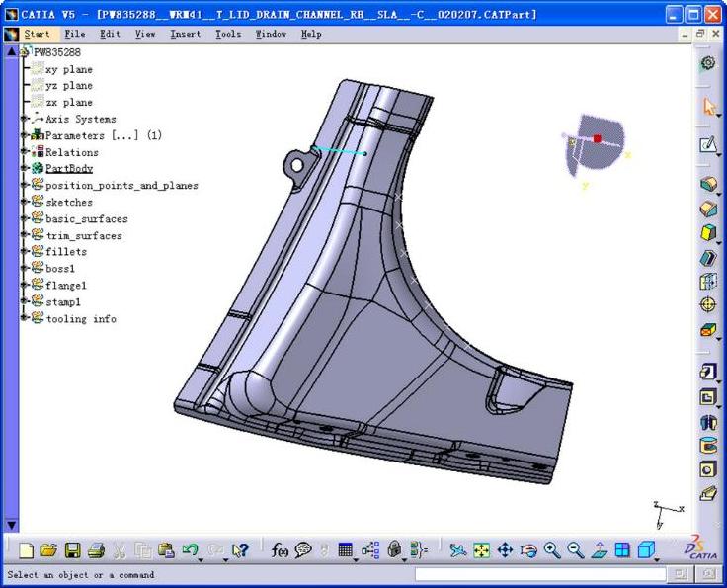This screenshot has width=727, height=588.
Task: Fit all in view
Action: click(x=482, y=550)
